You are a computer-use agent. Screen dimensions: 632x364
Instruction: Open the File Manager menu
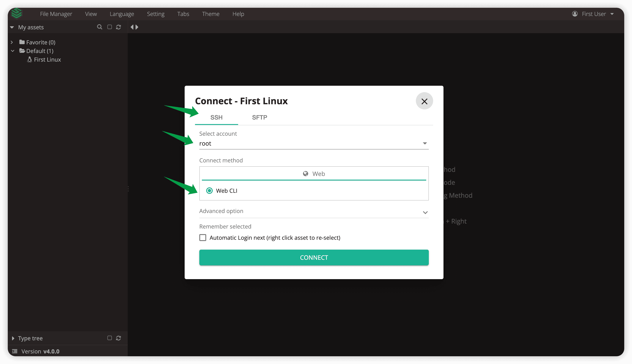click(56, 14)
